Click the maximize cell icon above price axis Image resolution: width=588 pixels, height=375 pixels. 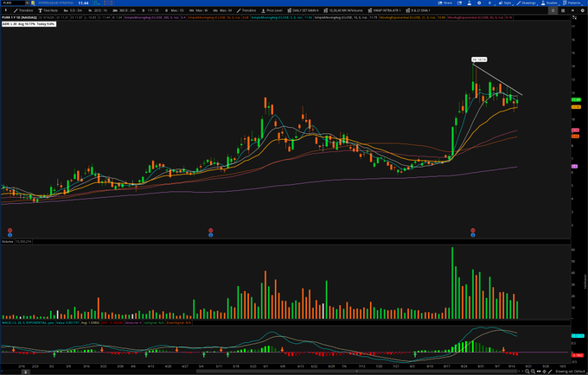[574, 17]
